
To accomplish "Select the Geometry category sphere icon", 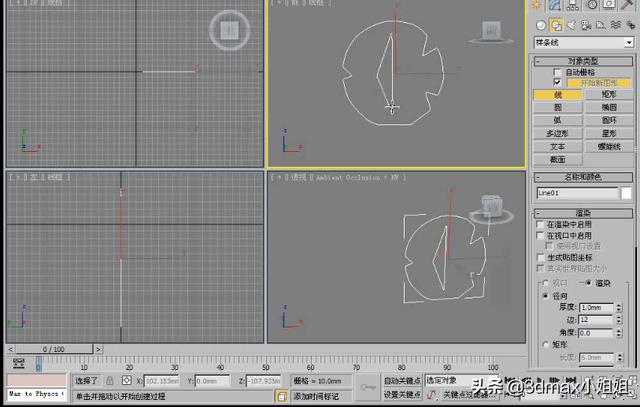I will pyautogui.click(x=541, y=25).
